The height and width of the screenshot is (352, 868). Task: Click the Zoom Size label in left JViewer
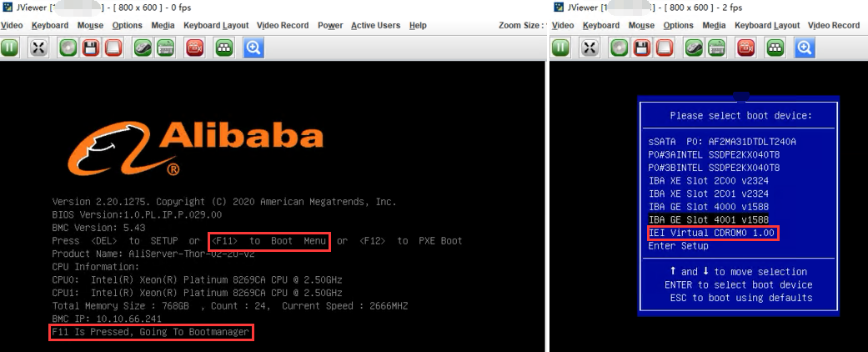pos(521,26)
